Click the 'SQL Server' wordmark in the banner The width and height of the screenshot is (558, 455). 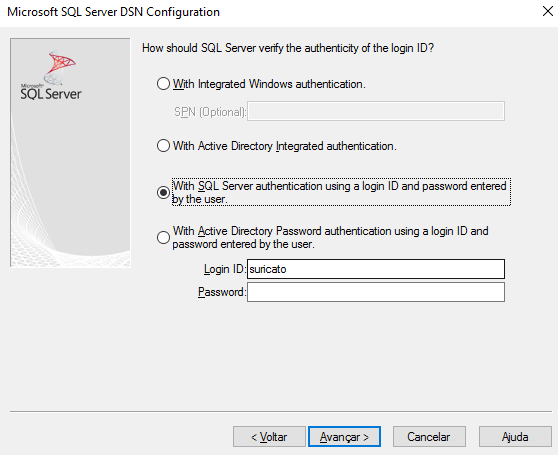pos(51,94)
